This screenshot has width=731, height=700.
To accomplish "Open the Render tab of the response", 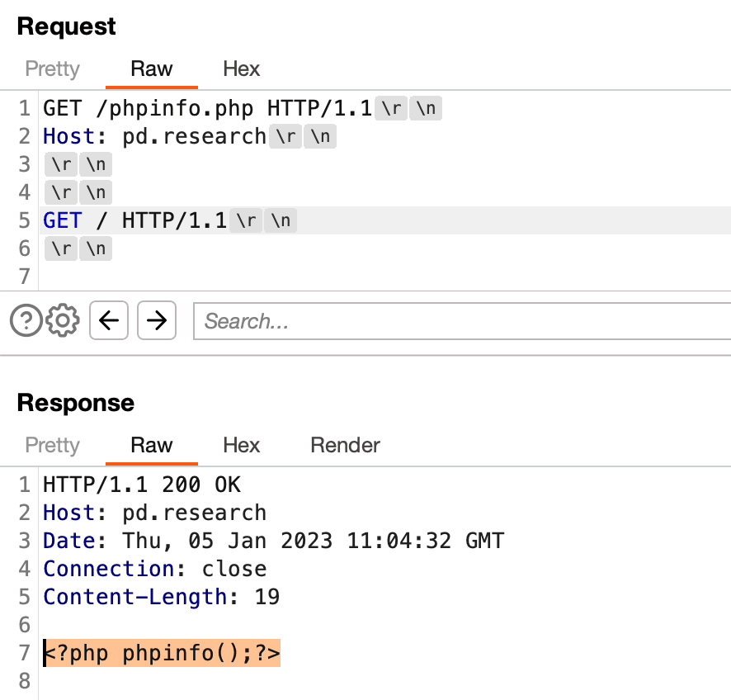I will (x=344, y=445).
